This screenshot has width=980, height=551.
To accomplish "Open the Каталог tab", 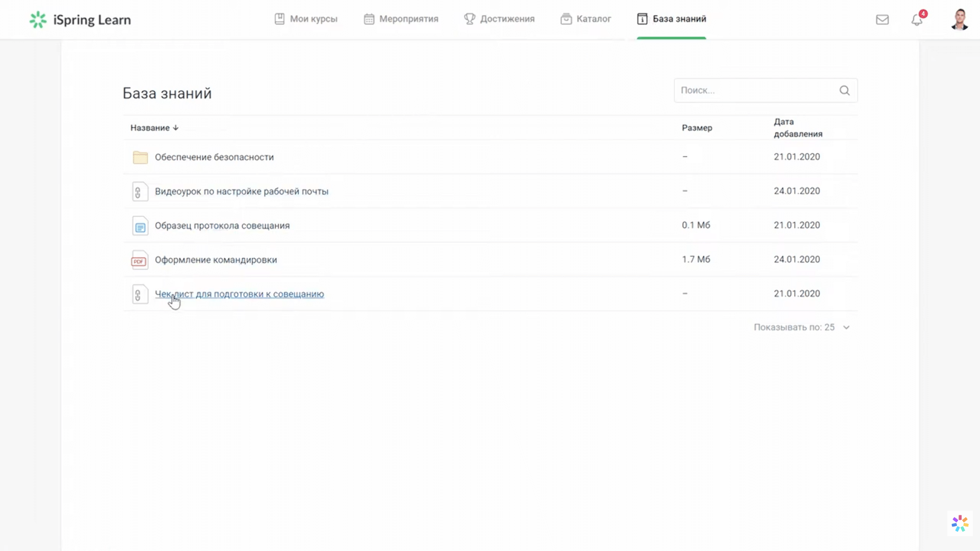I will [x=585, y=19].
